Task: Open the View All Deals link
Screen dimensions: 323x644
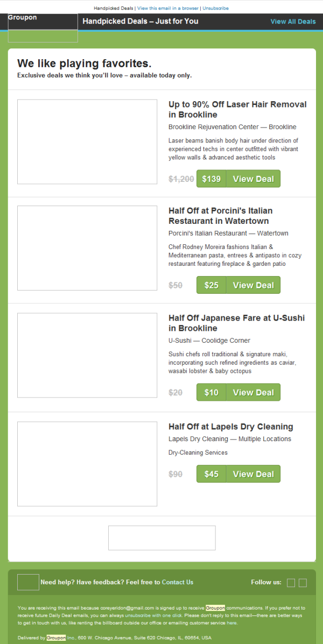Action: pyautogui.click(x=293, y=22)
